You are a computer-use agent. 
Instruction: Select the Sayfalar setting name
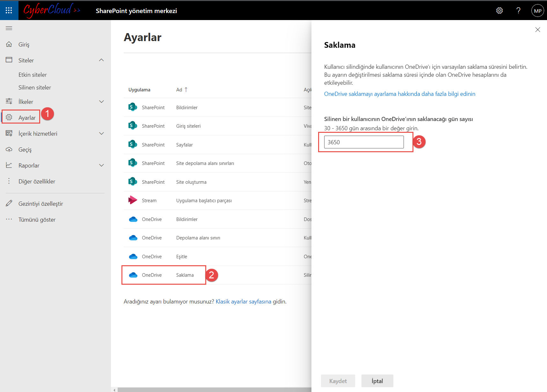pyautogui.click(x=184, y=145)
